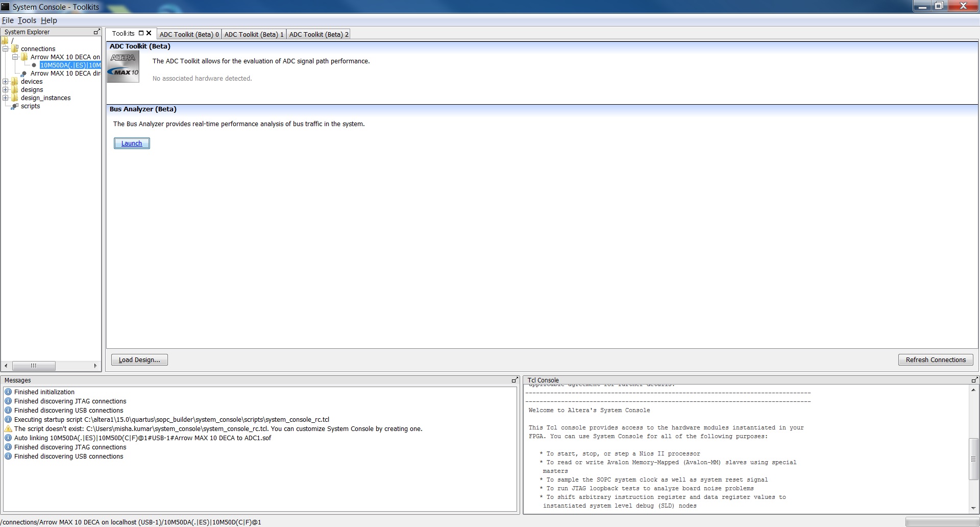
Task: Click the Arrow MAX 10 DECA on localhost folder icon
Action: click(x=24, y=57)
